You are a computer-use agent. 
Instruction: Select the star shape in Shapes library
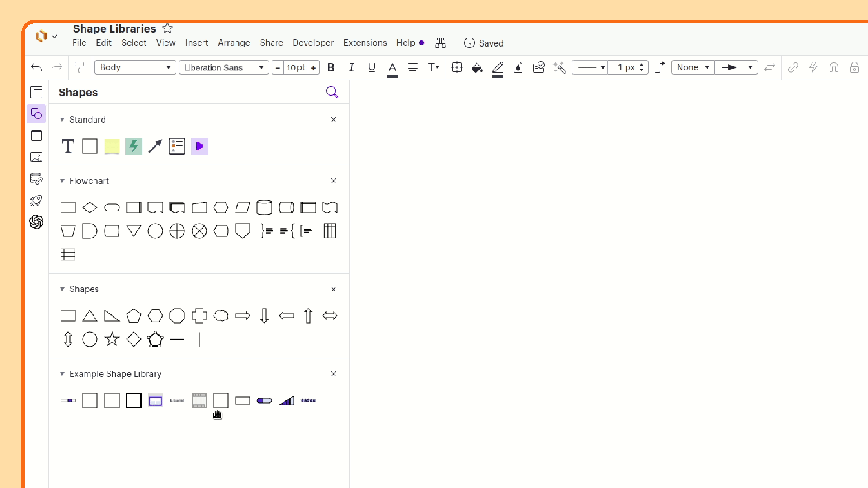(x=112, y=339)
